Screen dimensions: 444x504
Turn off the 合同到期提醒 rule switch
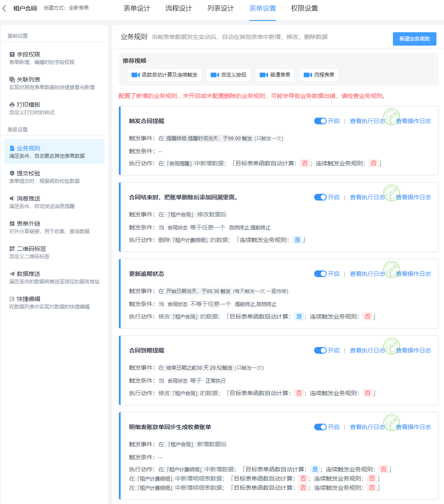320,350
